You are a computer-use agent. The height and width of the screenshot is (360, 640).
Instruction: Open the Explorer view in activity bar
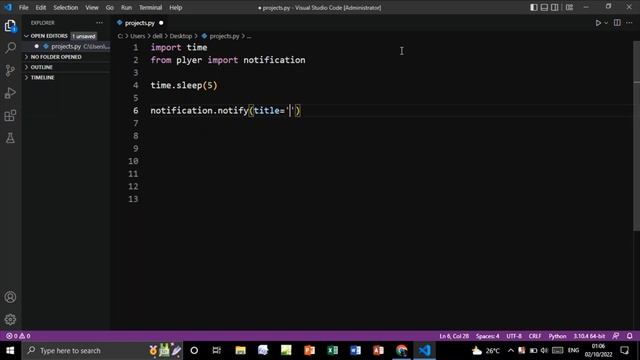pyautogui.click(x=10, y=26)
